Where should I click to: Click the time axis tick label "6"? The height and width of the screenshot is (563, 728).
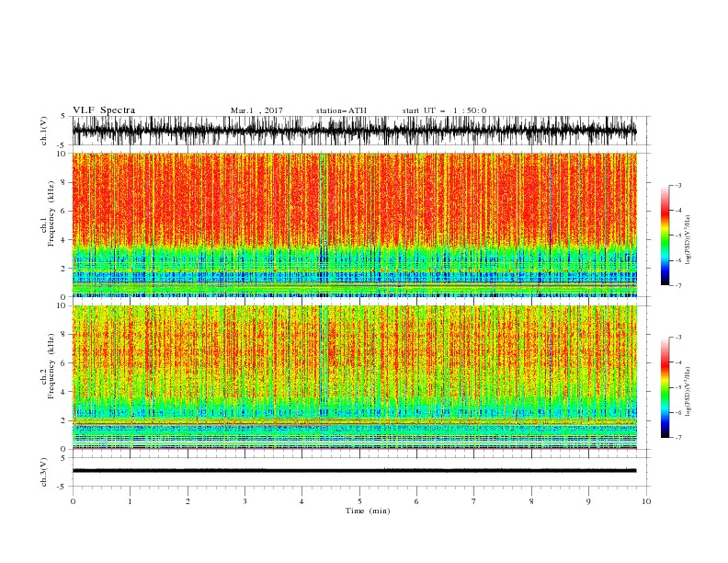point(416,501)
